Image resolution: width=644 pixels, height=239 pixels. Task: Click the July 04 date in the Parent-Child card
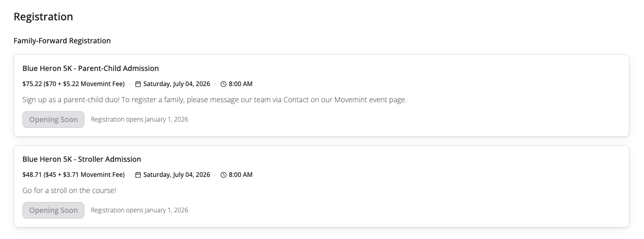[177, 84]
